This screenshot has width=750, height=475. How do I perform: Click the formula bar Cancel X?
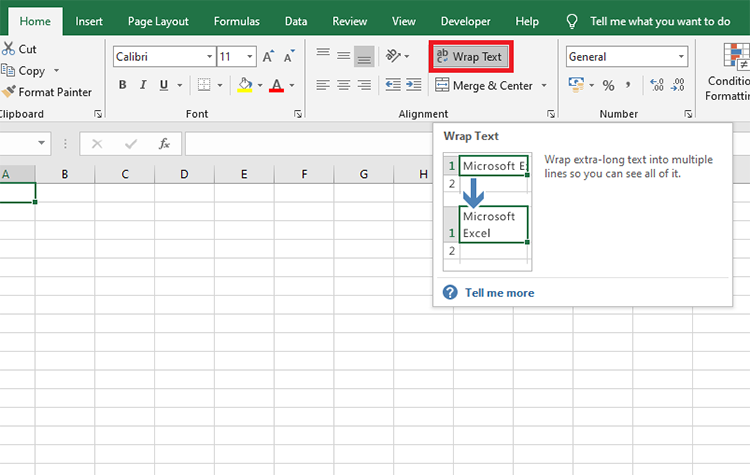point(97,144)
